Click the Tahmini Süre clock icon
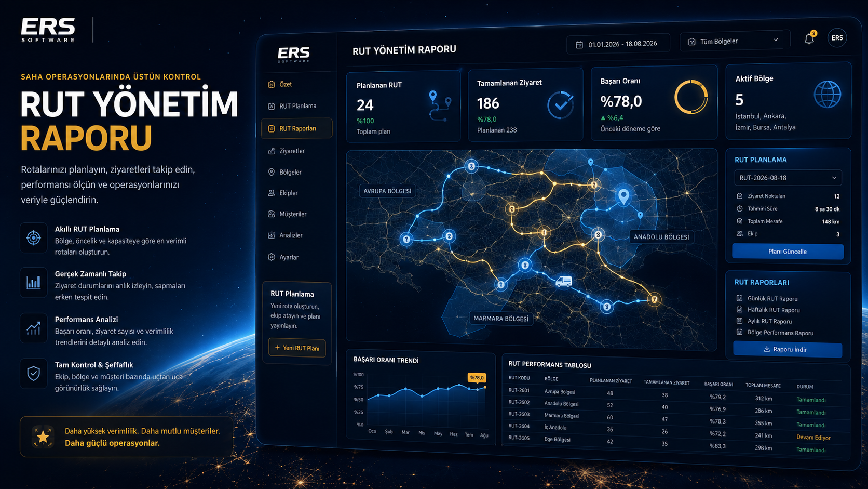The image size is (868, 489). pyautogui.click(x=739, y=208)
